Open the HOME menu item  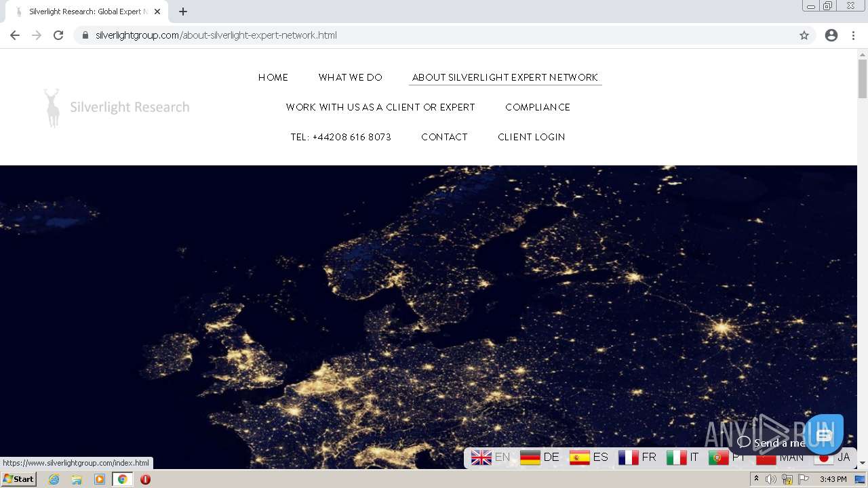click(273, 77)
